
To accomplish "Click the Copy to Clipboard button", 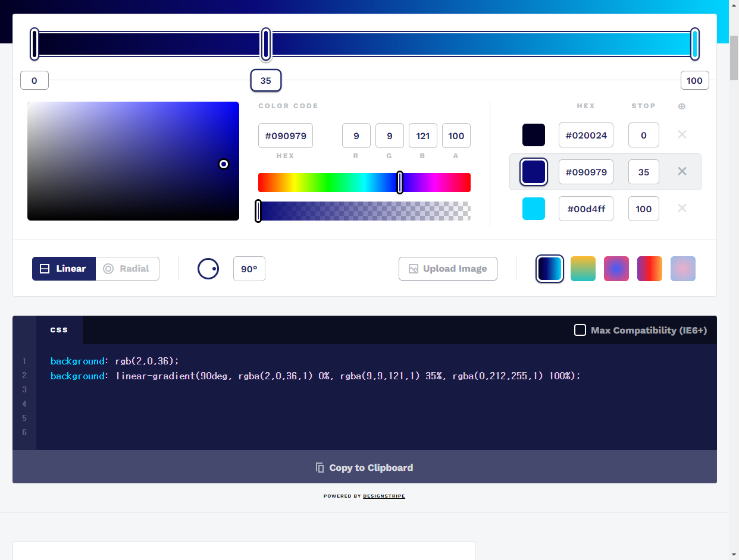I will point(364,467).
